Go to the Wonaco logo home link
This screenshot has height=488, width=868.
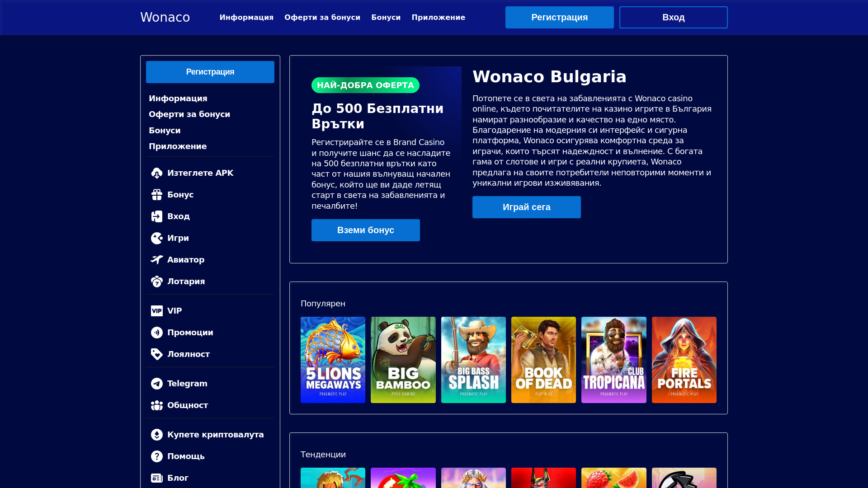point(165,17)
